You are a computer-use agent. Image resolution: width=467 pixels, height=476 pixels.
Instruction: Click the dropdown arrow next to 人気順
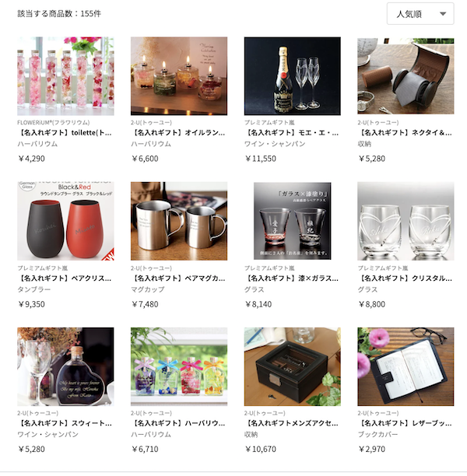[x=443, y=14]
